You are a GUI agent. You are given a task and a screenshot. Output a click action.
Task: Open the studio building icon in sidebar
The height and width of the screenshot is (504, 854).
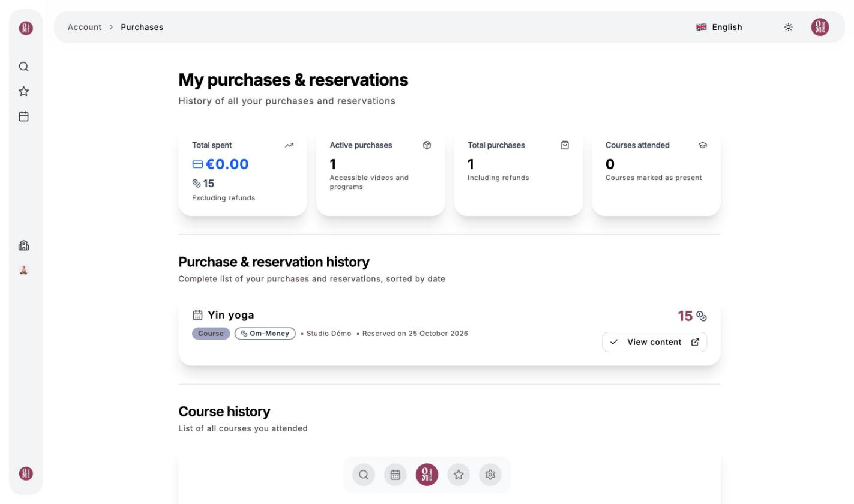point(24,245)
